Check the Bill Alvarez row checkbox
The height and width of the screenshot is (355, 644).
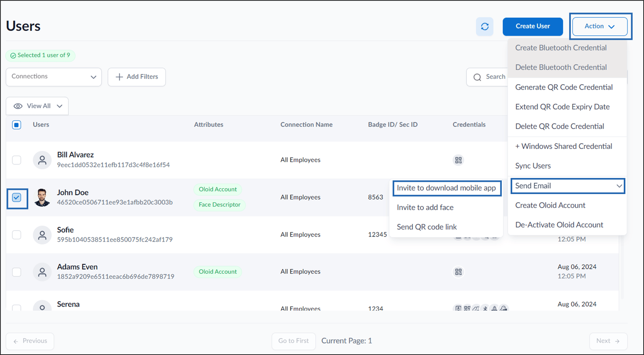coord(17,160)
